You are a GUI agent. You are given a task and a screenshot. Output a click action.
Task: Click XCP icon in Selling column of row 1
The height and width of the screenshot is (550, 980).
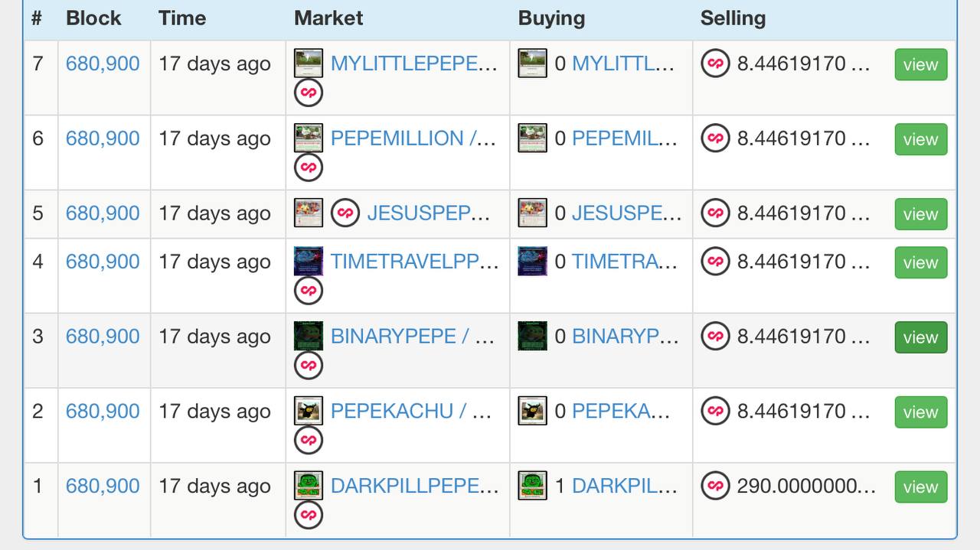tap(715, 486)
